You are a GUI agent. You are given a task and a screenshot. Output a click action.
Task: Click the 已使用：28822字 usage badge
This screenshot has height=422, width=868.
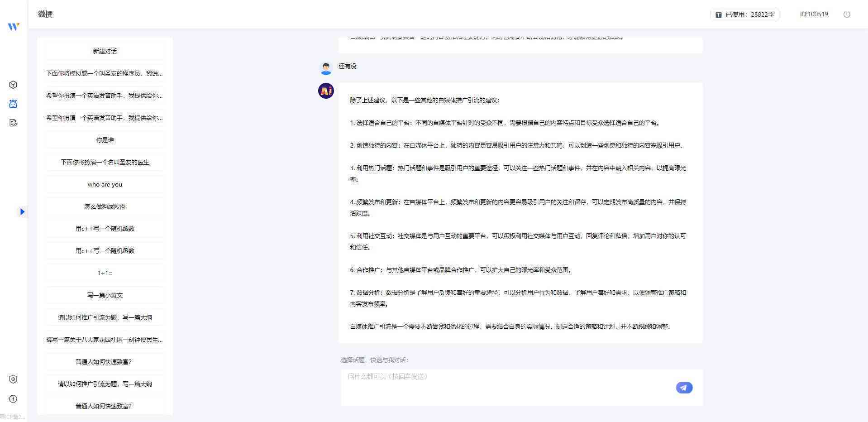744,14
